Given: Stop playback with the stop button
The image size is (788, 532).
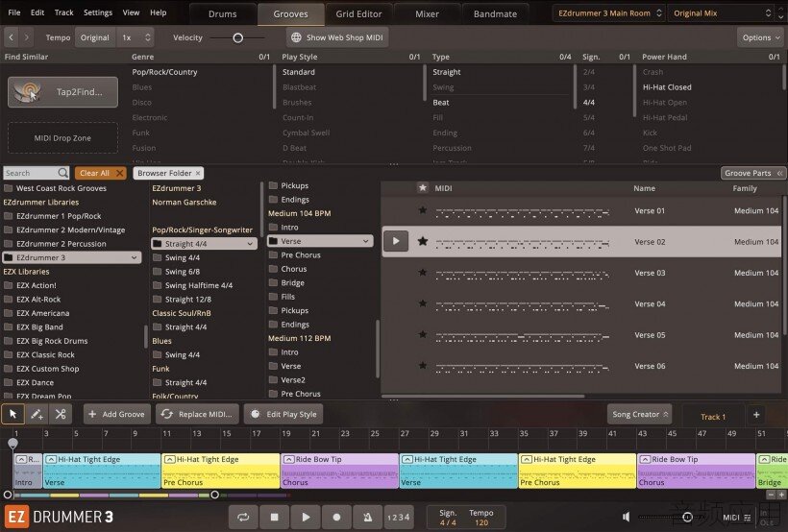Looking at the screenshot, I should click(275, 517).
